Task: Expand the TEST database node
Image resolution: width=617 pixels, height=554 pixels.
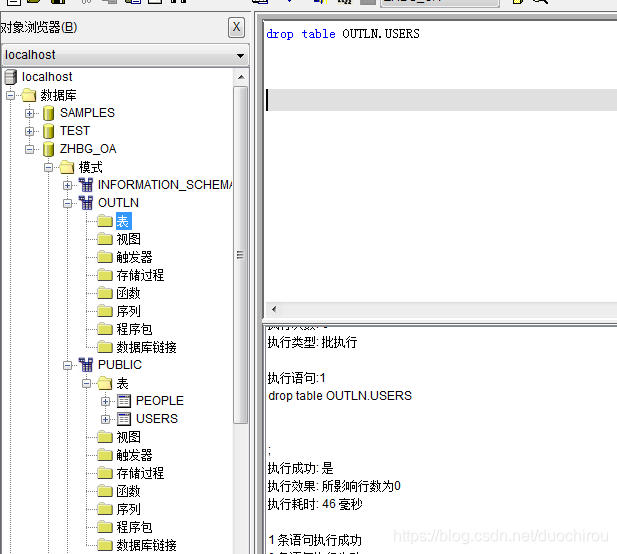Action: [x=30, y=131]
